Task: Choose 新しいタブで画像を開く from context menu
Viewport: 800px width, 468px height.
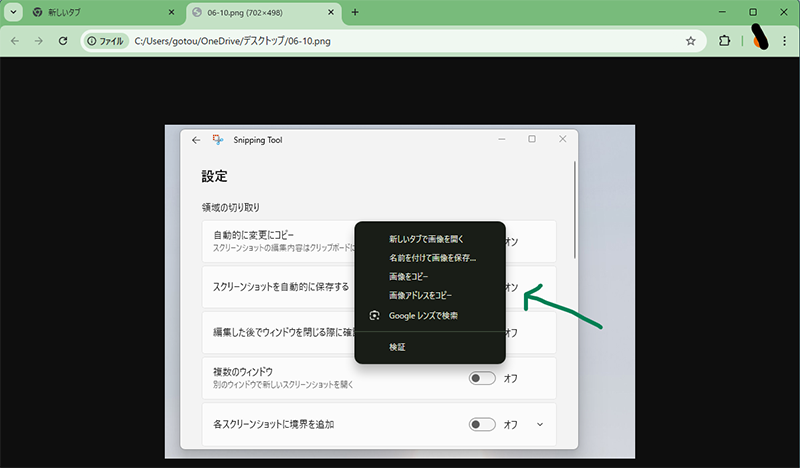Action: [430, 239]
